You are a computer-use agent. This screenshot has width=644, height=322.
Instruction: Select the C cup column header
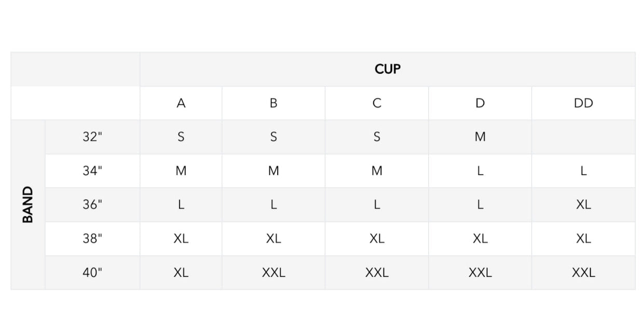tap(377, 103)
